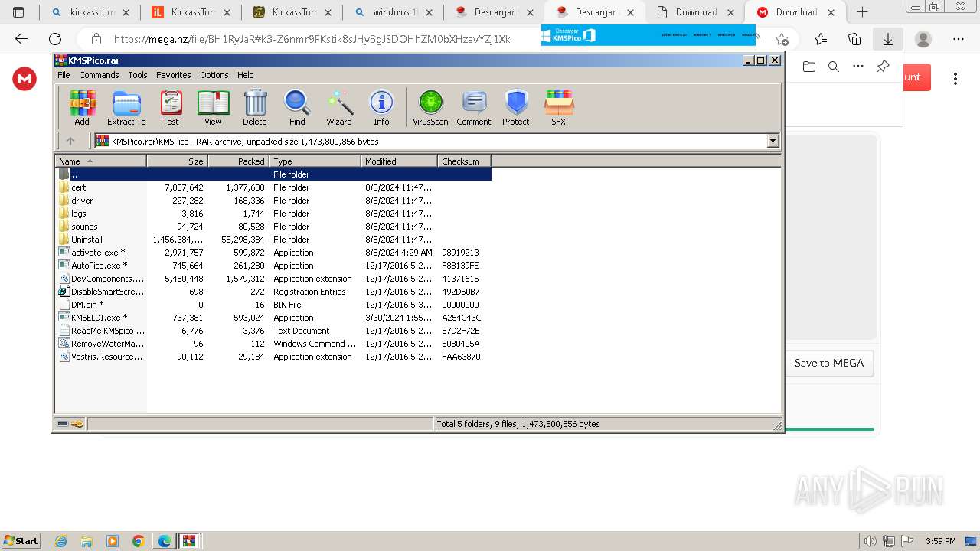Open Edge collections icon

(x=854, y=39)
